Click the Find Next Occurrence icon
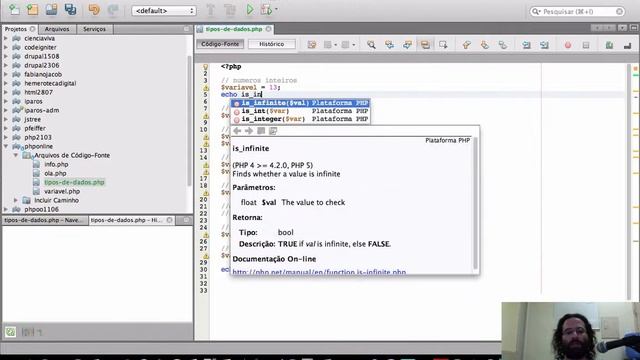The image size is (640, 360). [x=407, y=44]
